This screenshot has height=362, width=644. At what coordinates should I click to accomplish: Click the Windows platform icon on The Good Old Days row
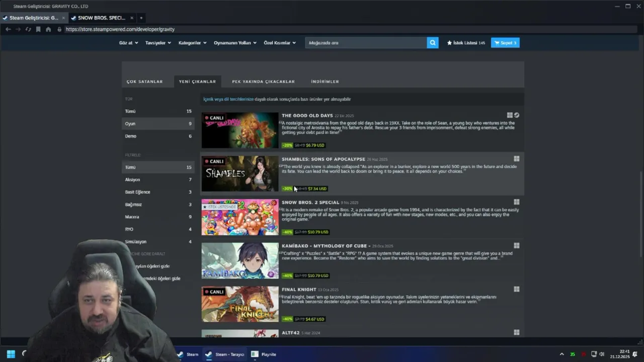point(510,115)
